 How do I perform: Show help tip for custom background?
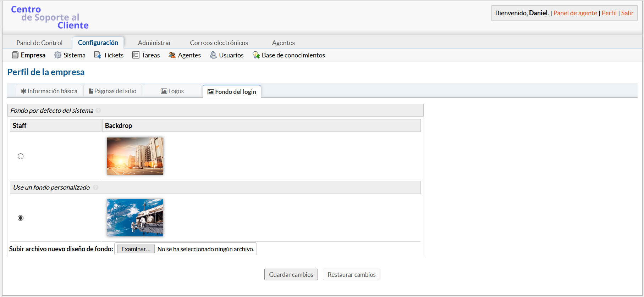95,187
